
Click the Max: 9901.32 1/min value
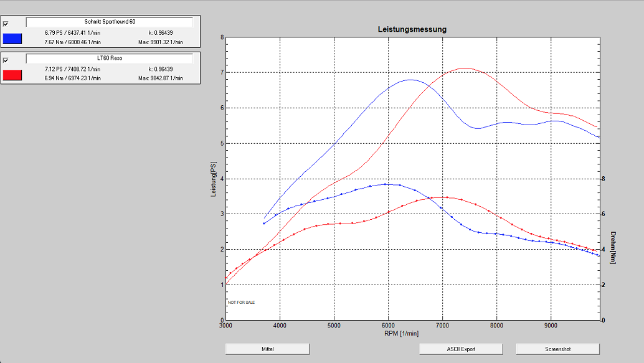[x=160, y=42]
